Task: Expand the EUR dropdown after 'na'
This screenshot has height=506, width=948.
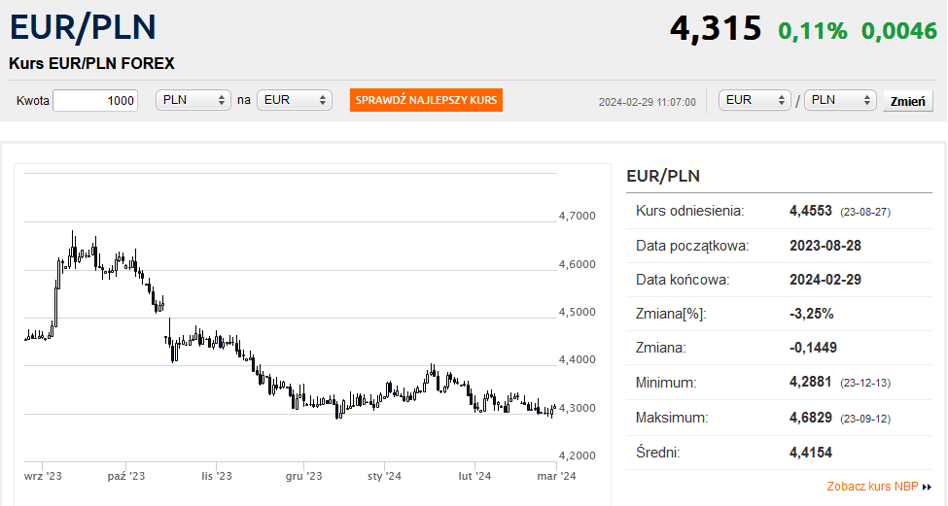Action: 294,100
